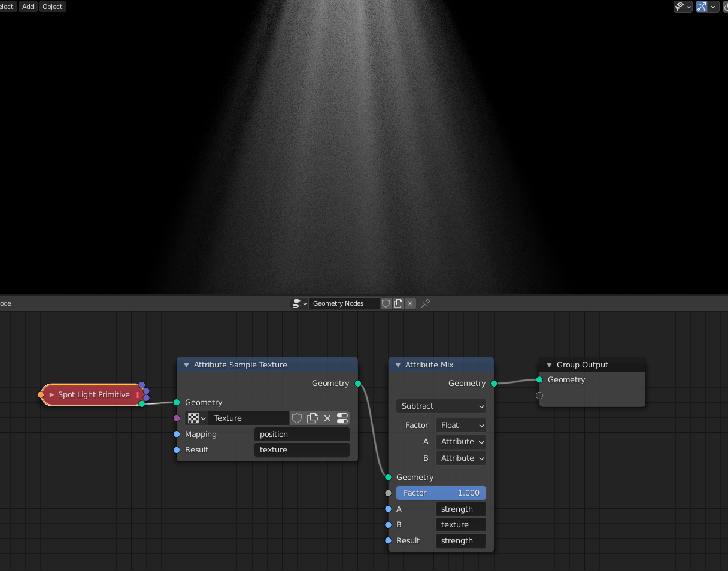Click Geometry output socket of Sample Texture
The height and width of the screenshot is (571, 728).
click(x=358, y=383)
